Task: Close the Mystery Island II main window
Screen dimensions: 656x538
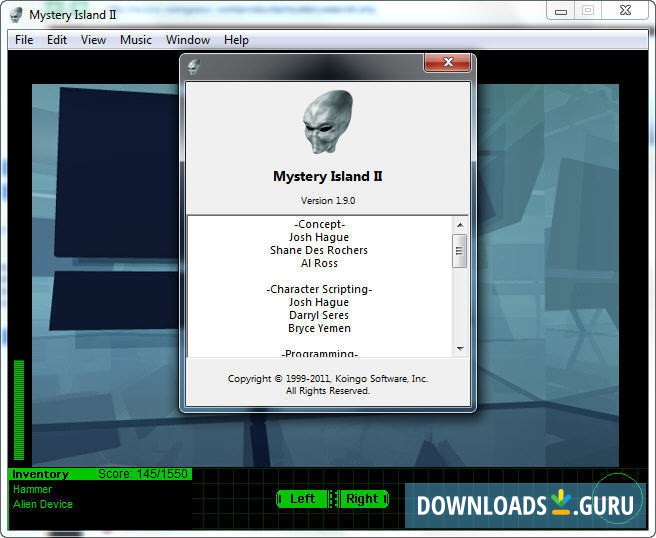Action: point(625,10)
